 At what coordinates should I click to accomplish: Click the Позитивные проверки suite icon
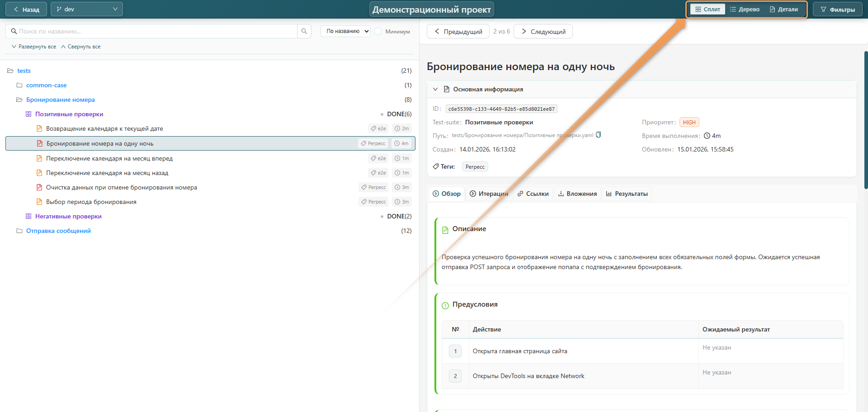click(x=28, y=114)
